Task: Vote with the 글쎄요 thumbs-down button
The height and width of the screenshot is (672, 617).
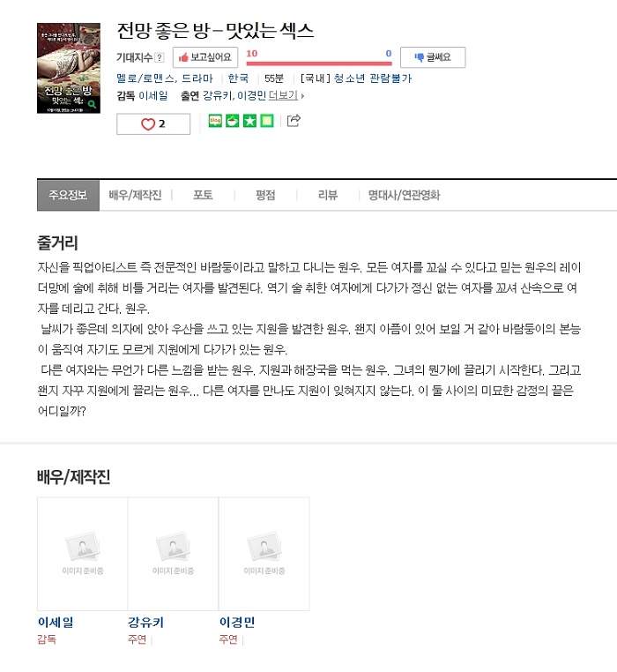Action: tap(433, 57)
